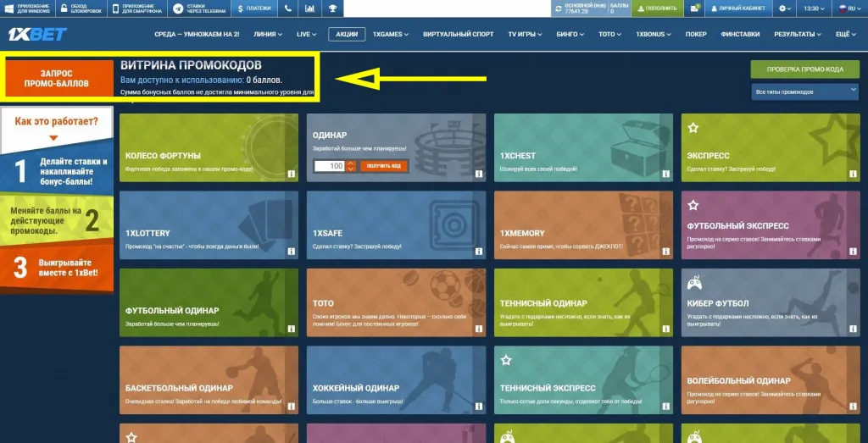
Task: Show info for Волейбольный одинар card
Action: [853, 406]
